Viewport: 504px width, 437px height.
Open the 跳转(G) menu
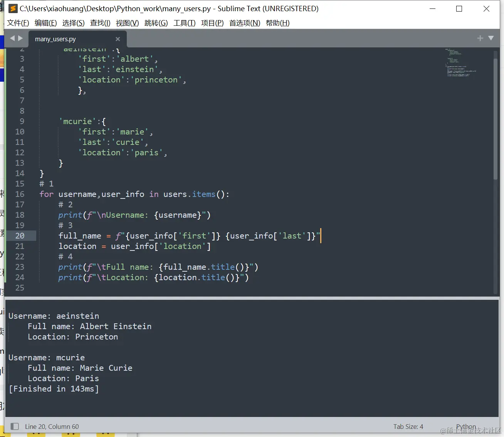coord(156,23)
